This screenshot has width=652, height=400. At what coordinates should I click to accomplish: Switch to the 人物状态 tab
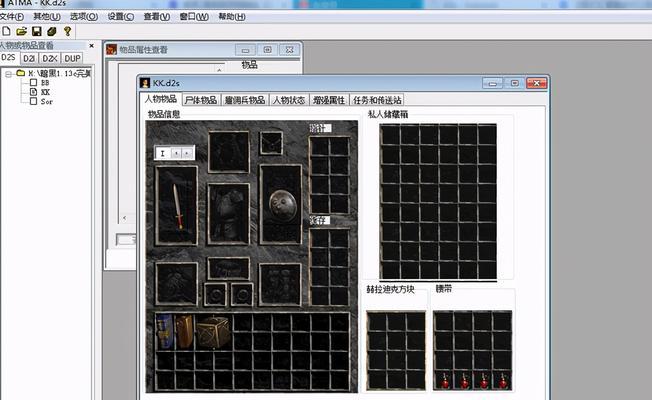coord(289,100)
